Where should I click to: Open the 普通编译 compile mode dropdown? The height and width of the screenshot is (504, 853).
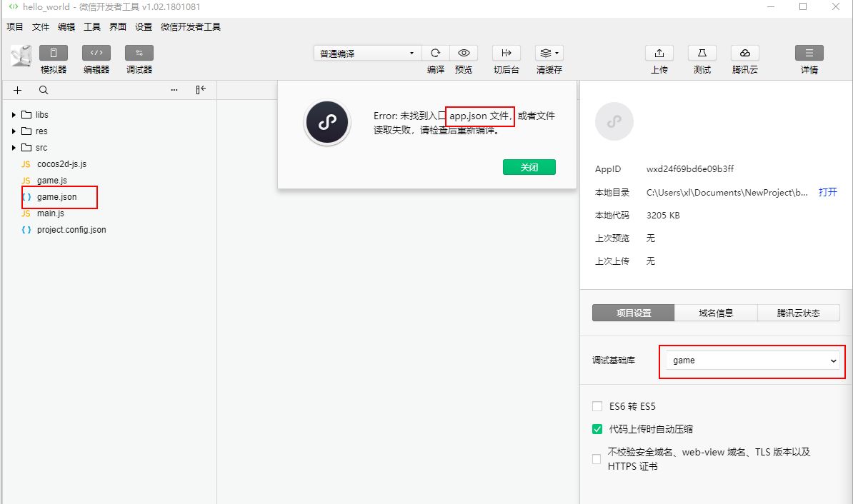click(x=367, y=54)
